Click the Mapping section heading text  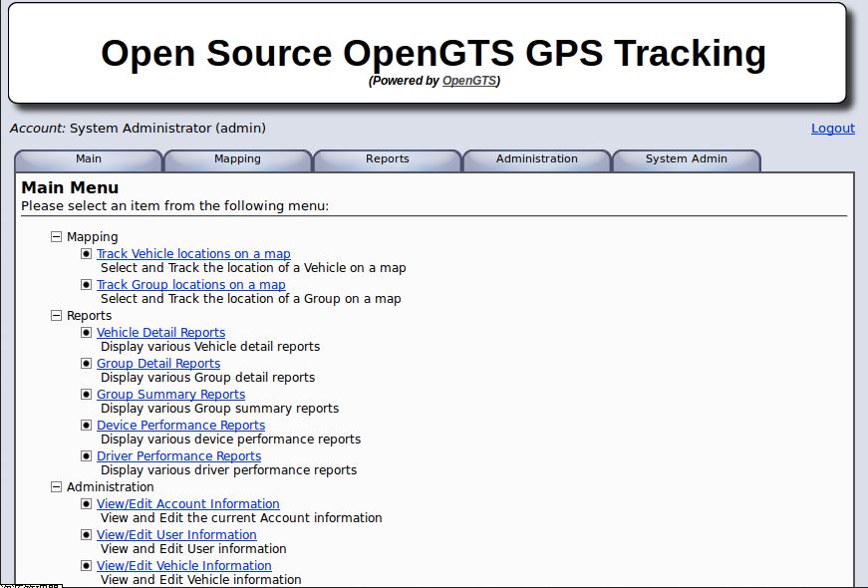92,237
